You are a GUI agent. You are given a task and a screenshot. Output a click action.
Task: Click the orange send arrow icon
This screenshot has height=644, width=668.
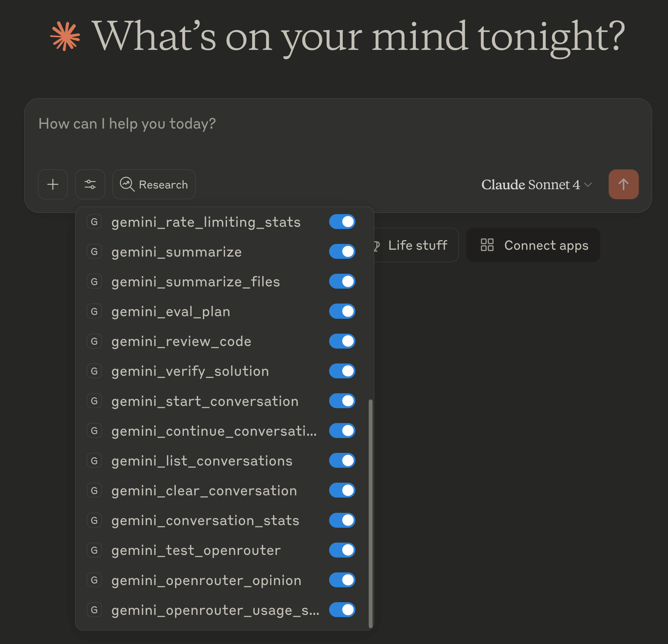623,184
